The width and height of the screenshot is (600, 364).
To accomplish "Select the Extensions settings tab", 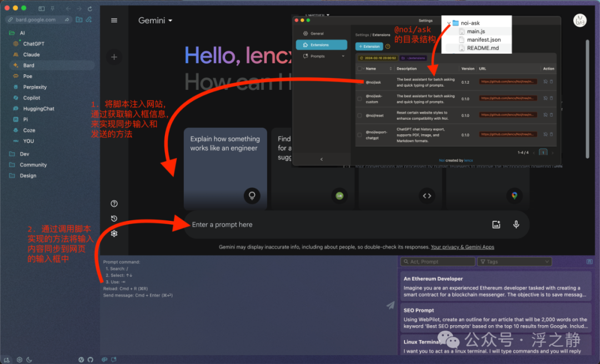I will click(x=322, y=45).
